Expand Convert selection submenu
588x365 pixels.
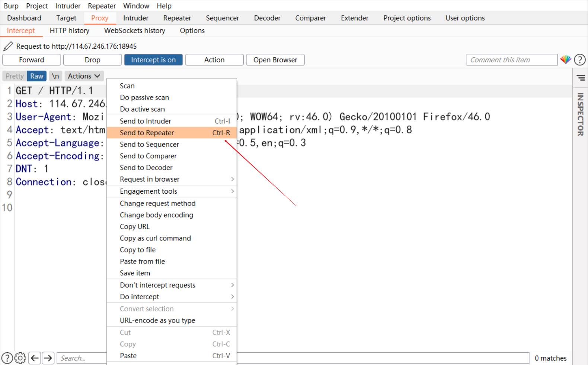(x=172, y=309)
